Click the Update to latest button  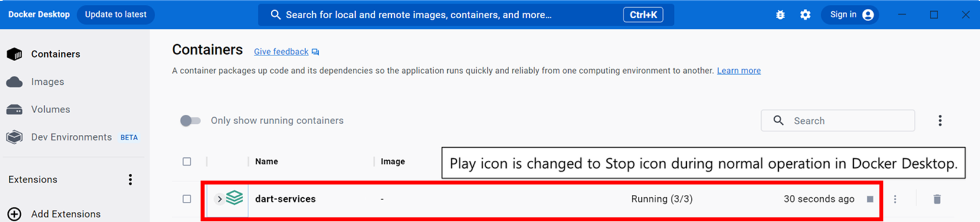point(116,15)
